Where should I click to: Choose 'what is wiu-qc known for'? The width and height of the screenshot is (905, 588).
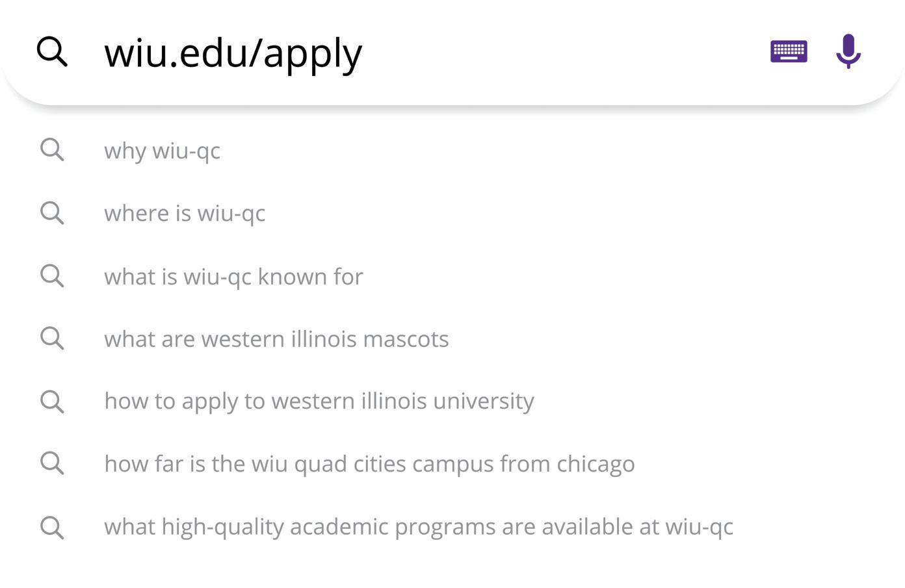click(233, 277)
